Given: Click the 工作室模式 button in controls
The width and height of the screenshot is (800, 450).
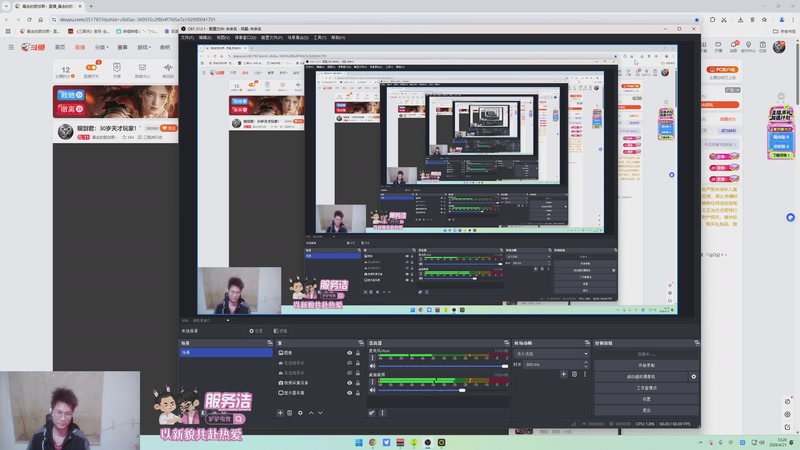Looking at the screenshot, I should point(646,388).
